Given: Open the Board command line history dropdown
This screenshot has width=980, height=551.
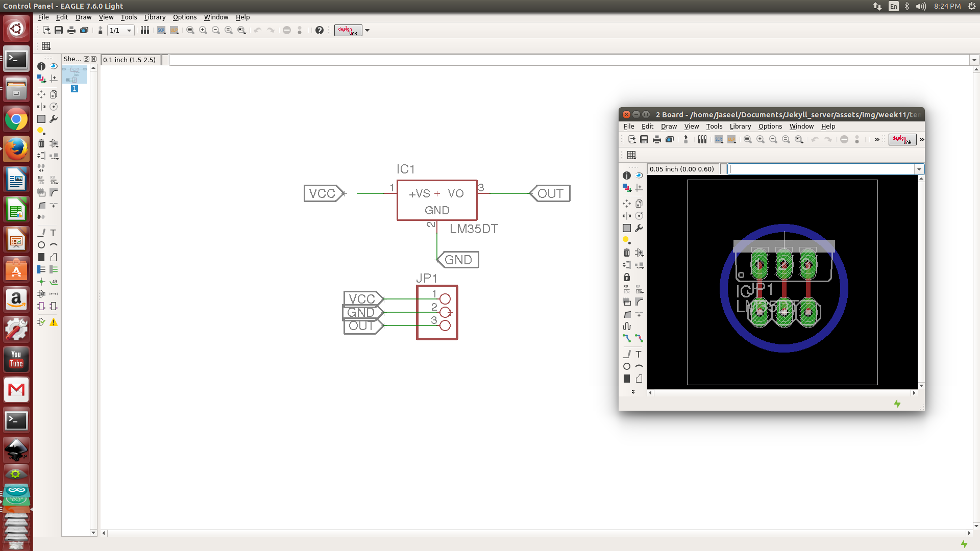Looking at the screenshot, I should point(919,169).
